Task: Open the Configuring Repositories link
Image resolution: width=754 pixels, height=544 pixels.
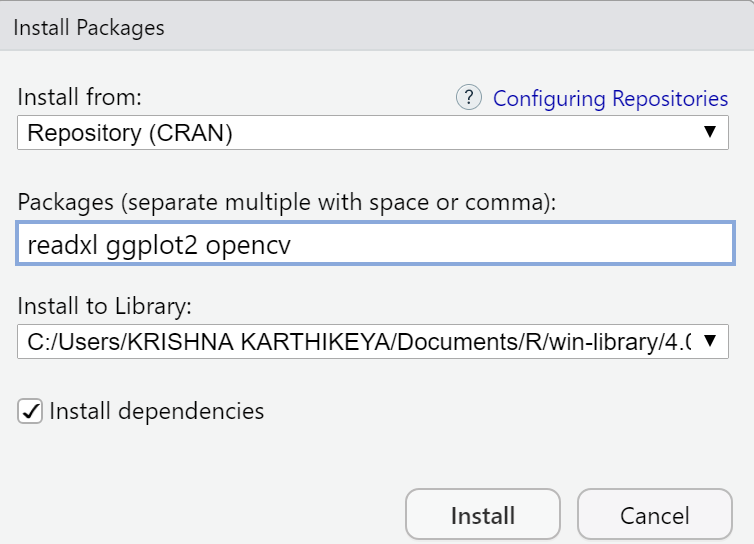Action: tap(610, 98)
